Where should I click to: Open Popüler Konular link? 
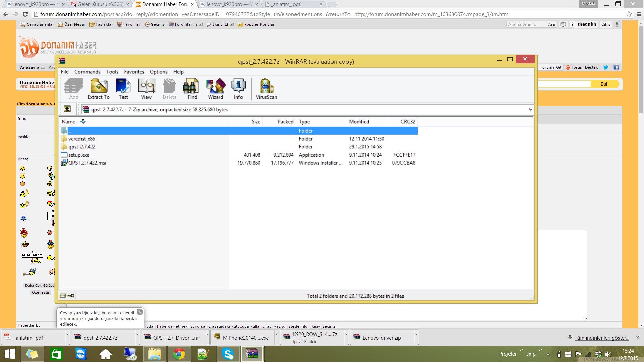pyautogui.click(x=256, y=24)
